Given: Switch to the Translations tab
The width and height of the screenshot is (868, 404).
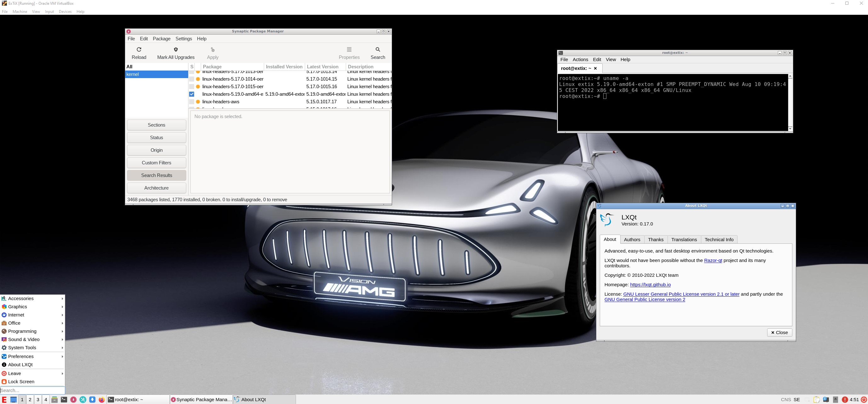Looking at the screenshot, I should point(684,240).
